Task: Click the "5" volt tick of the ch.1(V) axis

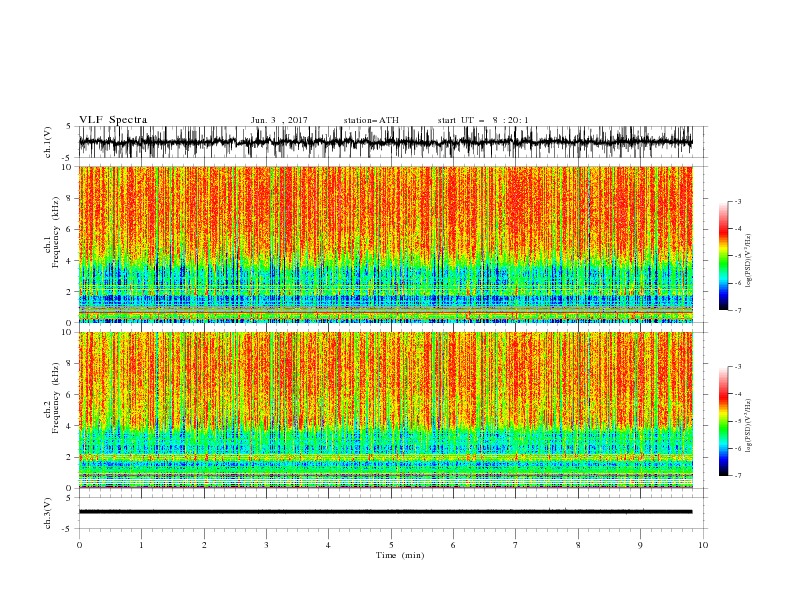Action: coord(69,126)
